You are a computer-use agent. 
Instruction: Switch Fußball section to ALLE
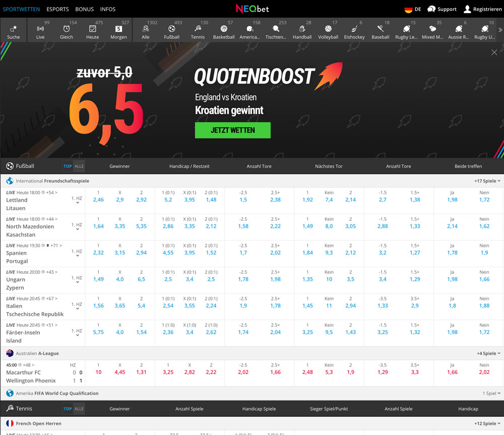(79, 166)
